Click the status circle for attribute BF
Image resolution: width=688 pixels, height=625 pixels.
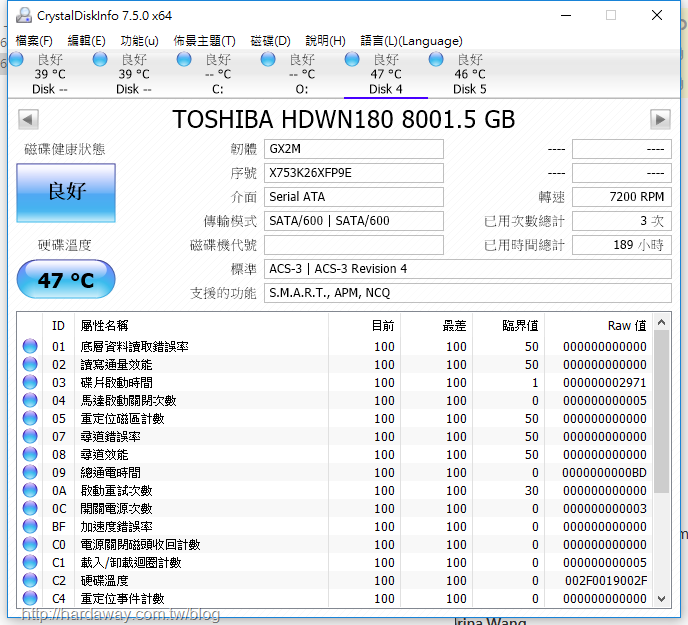[30, 526]
